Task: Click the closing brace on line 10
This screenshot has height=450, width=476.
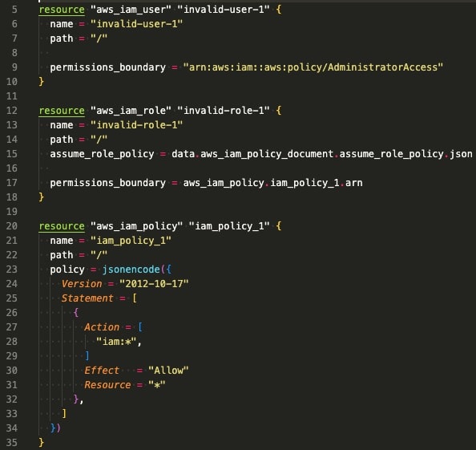Action: [x=42, y=82]
